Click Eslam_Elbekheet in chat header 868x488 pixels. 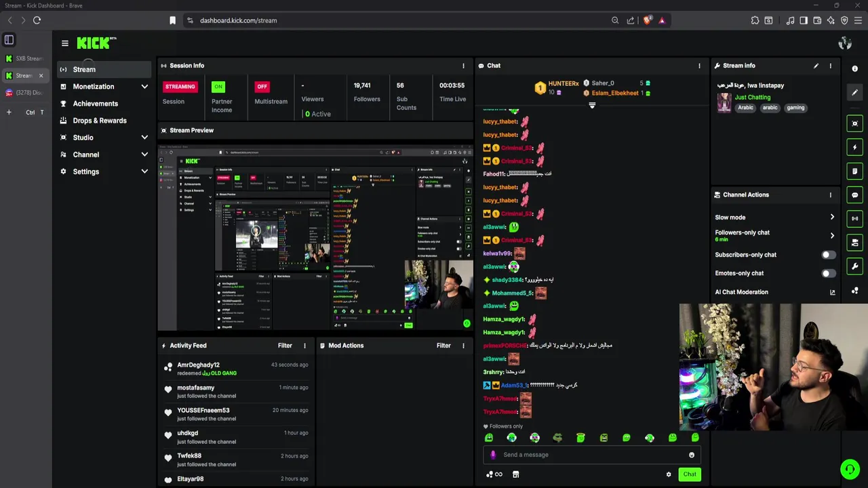[615, 93]
